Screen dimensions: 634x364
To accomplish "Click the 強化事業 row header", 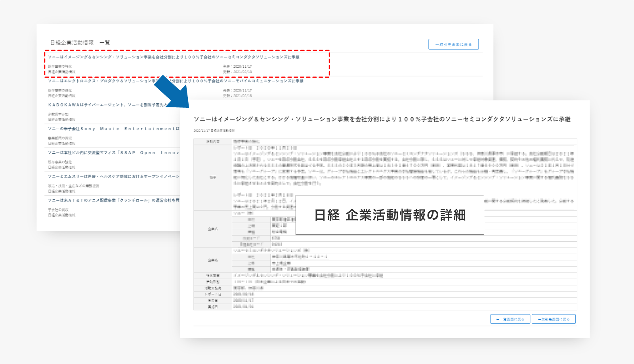I will coord(213,276).
